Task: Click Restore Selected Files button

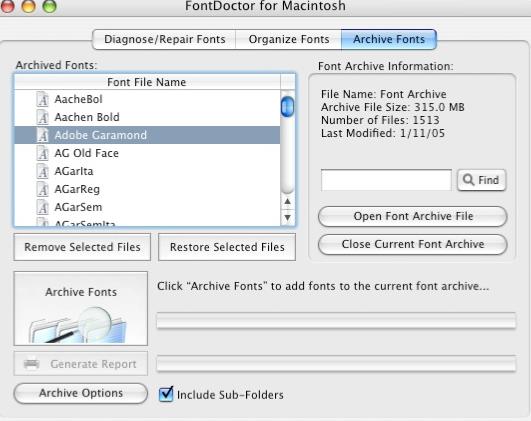Action: (x=227, y=247)
